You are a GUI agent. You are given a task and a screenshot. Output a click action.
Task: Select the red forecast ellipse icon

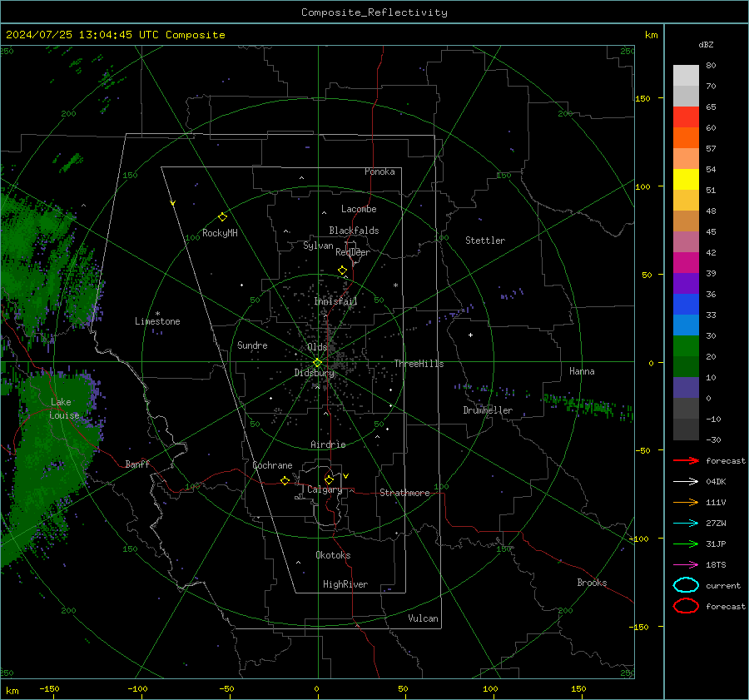[x=686, y=606]
